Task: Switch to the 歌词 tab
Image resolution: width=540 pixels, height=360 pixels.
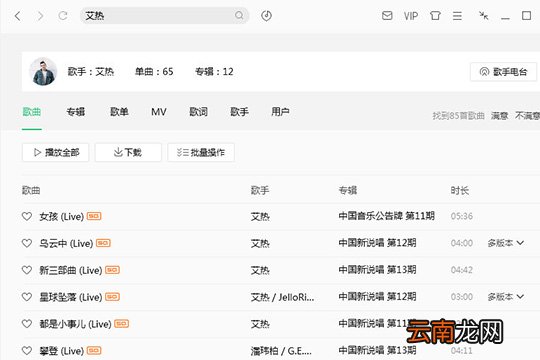Action: coord(198,112)
